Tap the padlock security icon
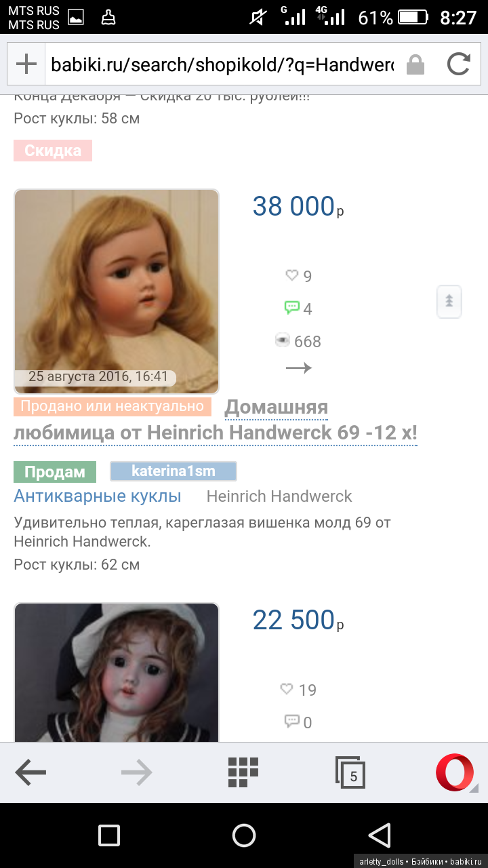Image resolution: width=488 pixels, height=868 pixels. 415,65
